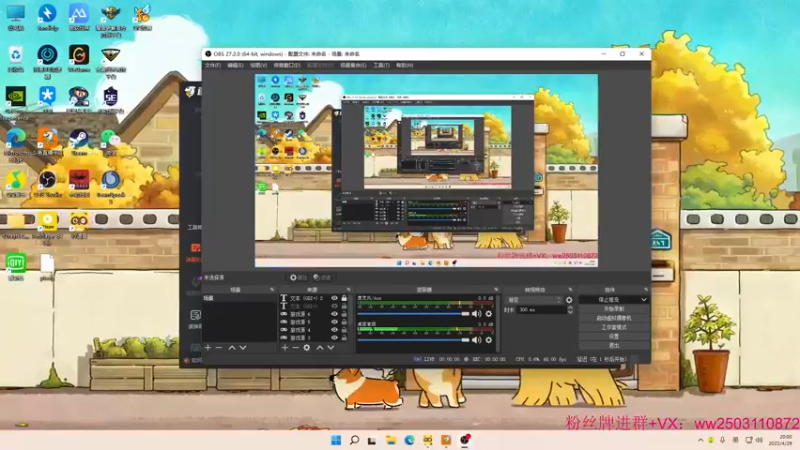
Task: Click the Start Recording button
Action: coord(614,309)
